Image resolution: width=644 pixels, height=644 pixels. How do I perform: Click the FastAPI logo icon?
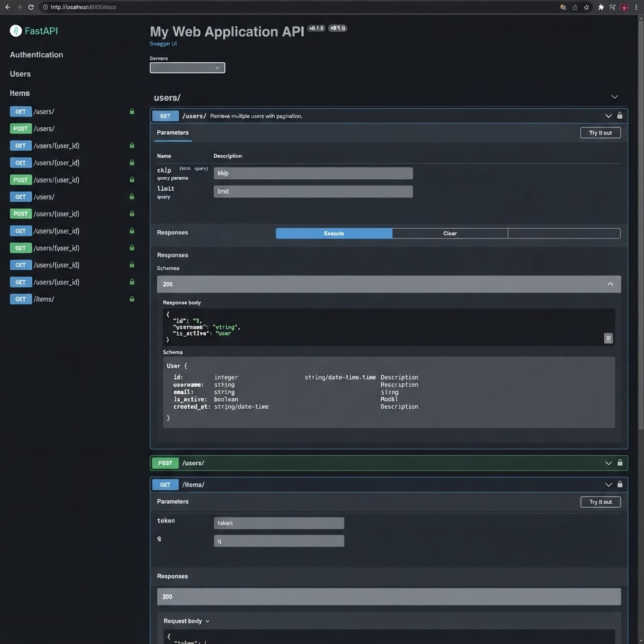tap(16, 31)
